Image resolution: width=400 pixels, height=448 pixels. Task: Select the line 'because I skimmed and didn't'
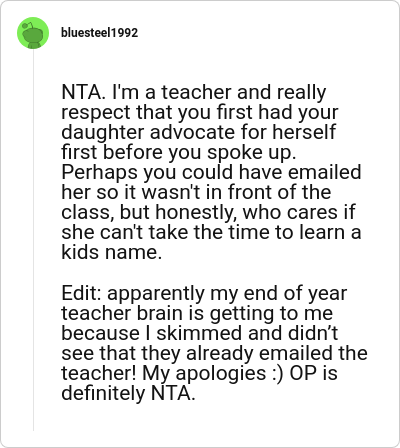tap(200, 333)
